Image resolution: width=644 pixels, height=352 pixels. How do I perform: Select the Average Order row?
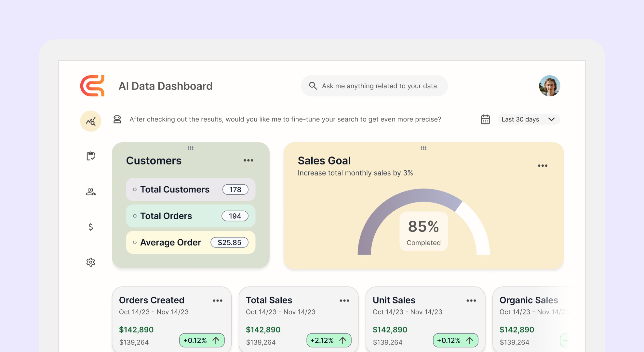coord(191,243)
